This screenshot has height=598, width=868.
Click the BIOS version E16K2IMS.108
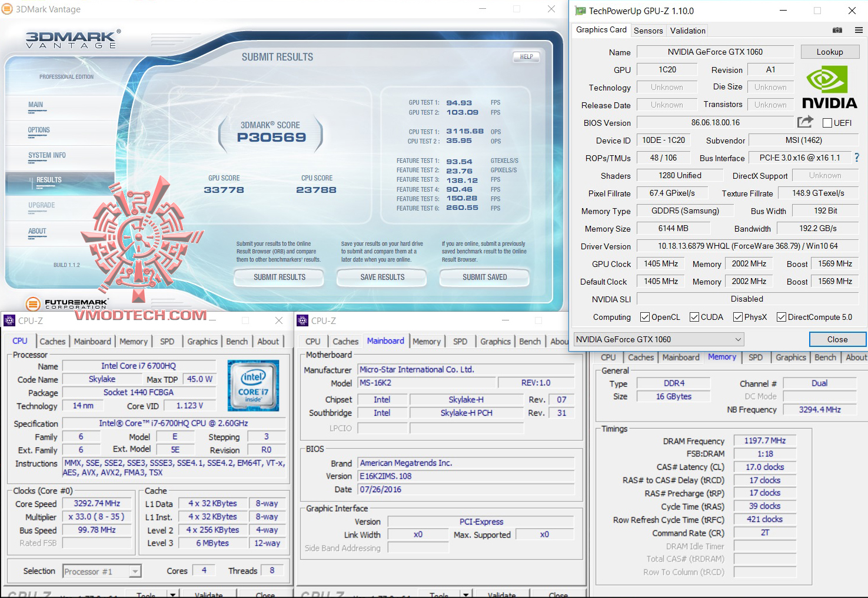pyautogui.click(x=466, y=476)
